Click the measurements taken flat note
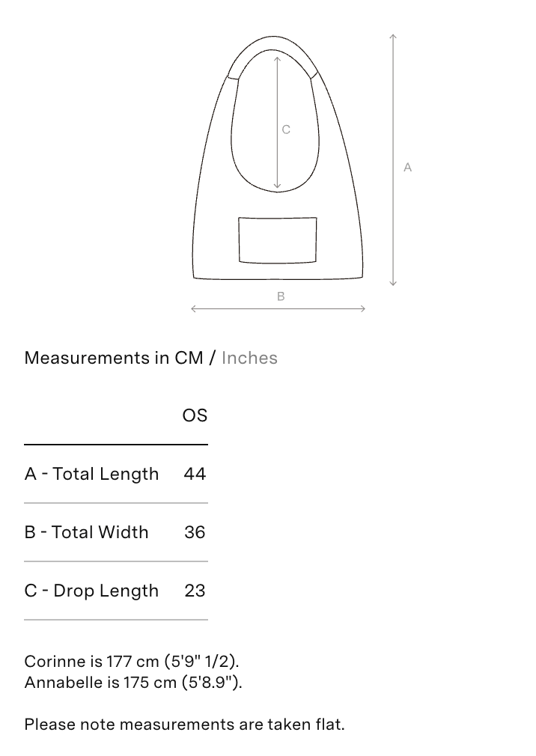Viewport: 536px width, 756px height. click(x=185, y=724)
